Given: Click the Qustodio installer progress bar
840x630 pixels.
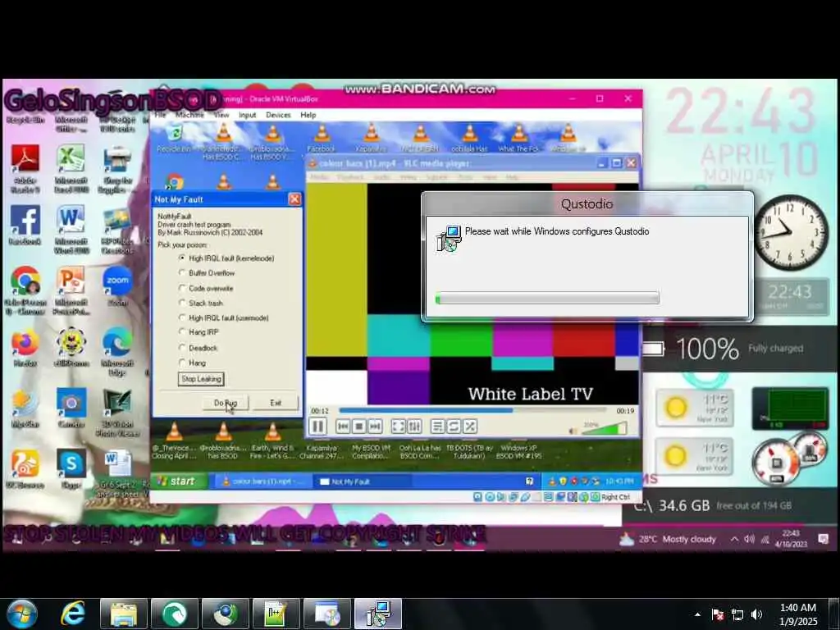Looking at the screenshot, I should coord(547,299).
